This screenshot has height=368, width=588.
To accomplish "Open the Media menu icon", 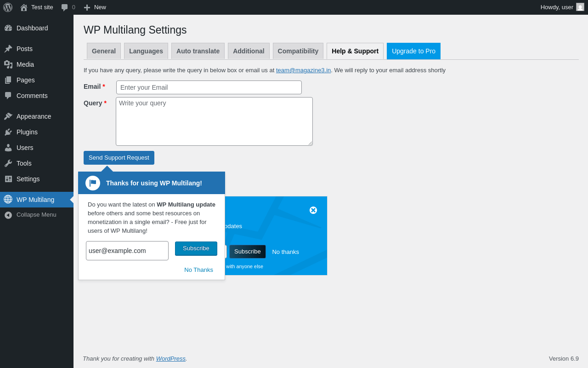I will pos(8,64).
